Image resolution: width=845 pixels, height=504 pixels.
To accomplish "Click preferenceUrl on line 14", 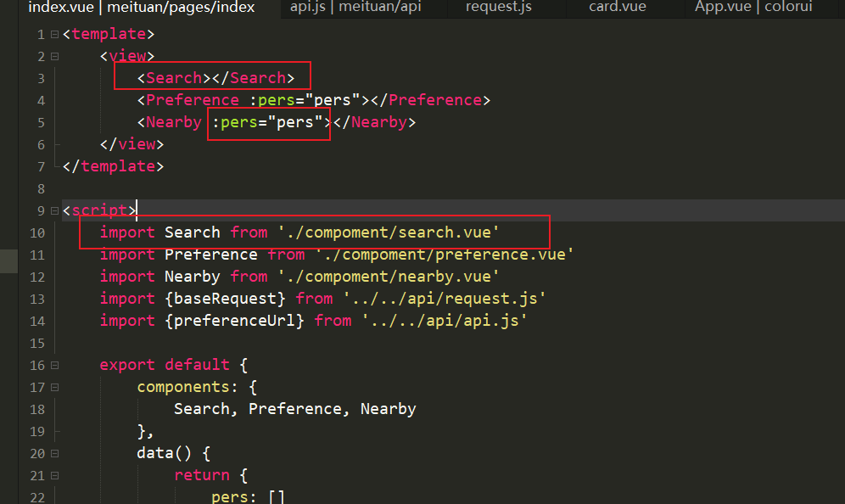I will click(234, 321).
